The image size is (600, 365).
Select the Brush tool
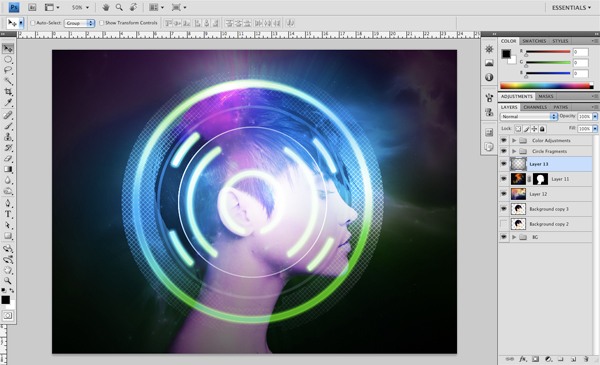pos(8,126)
